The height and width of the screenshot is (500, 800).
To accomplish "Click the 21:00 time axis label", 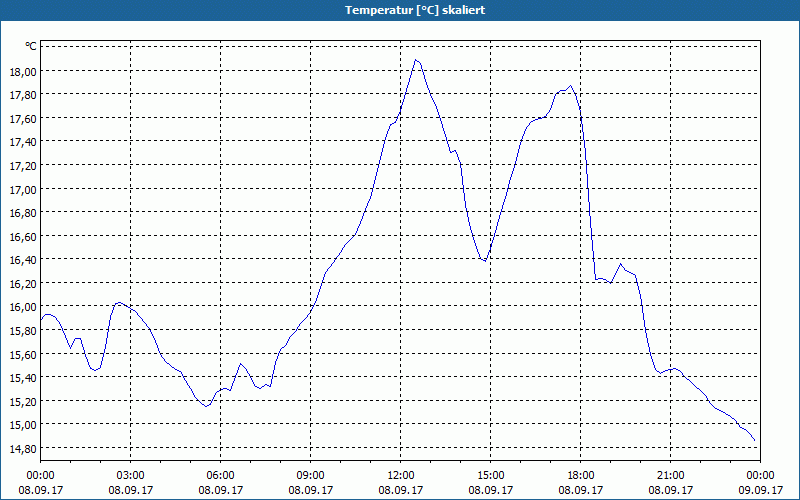I will click(670, 476).
